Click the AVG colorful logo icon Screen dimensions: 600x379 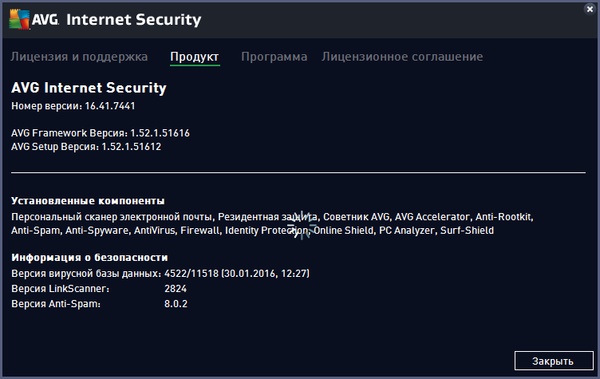coord(20,19)
